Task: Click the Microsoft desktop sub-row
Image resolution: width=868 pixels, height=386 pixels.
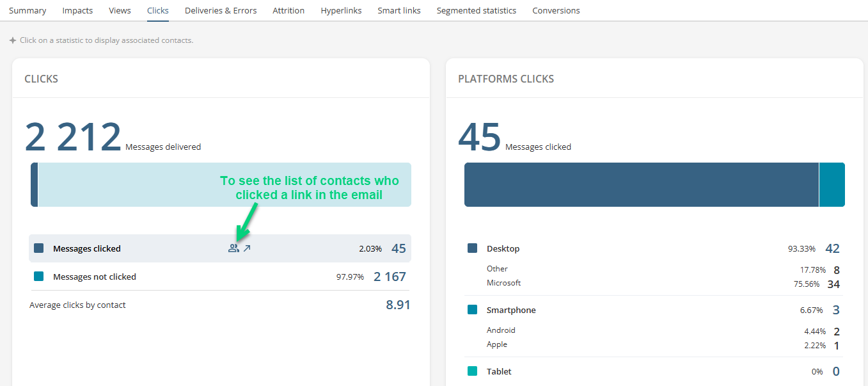Action: click(x=663, y=283)
